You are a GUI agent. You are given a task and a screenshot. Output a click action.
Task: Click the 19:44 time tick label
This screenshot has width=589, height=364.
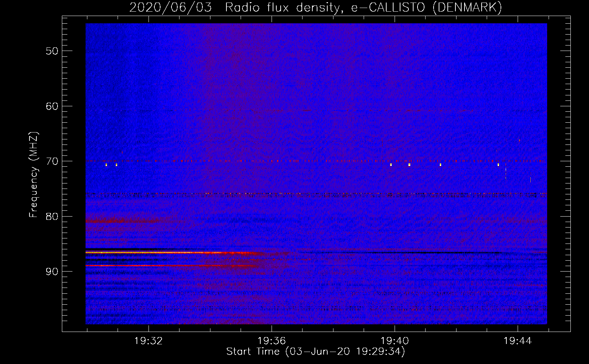click(x=518, y=341)
